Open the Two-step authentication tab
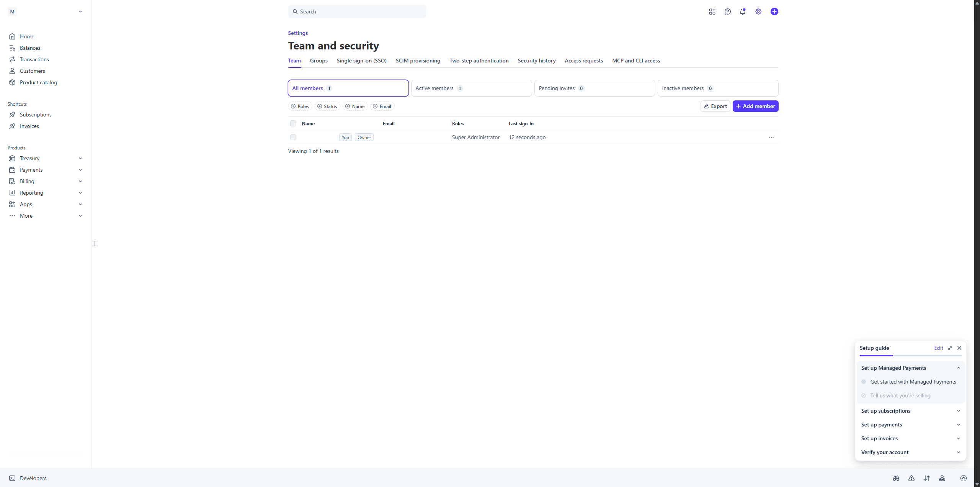 click(x=479, y=61)
